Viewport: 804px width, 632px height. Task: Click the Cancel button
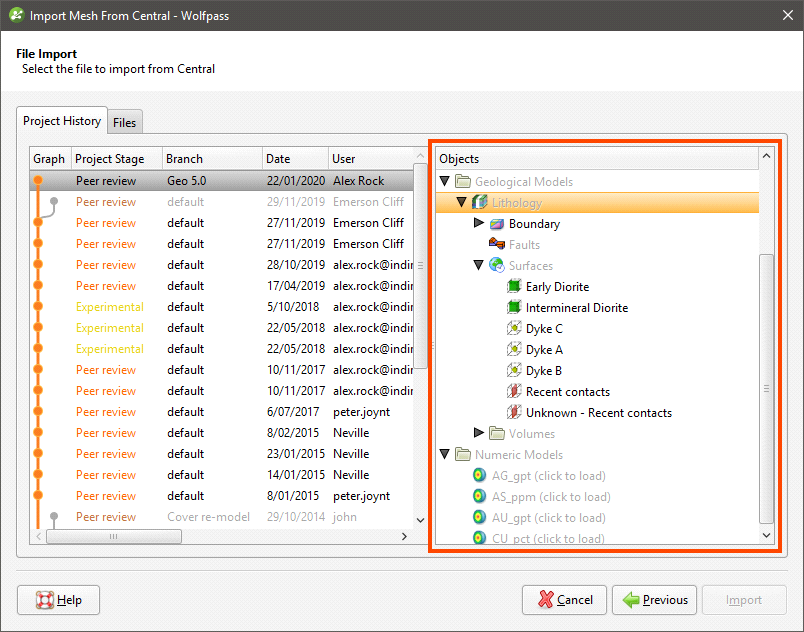[564, 600]
